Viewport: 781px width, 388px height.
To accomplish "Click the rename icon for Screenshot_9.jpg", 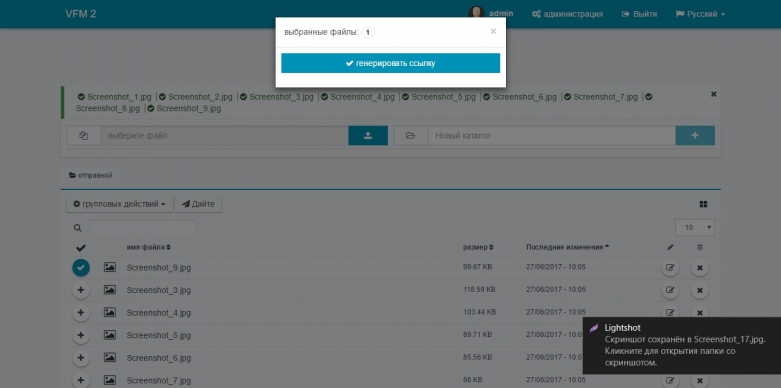I will pyautogui.click(x=670, y=268).
